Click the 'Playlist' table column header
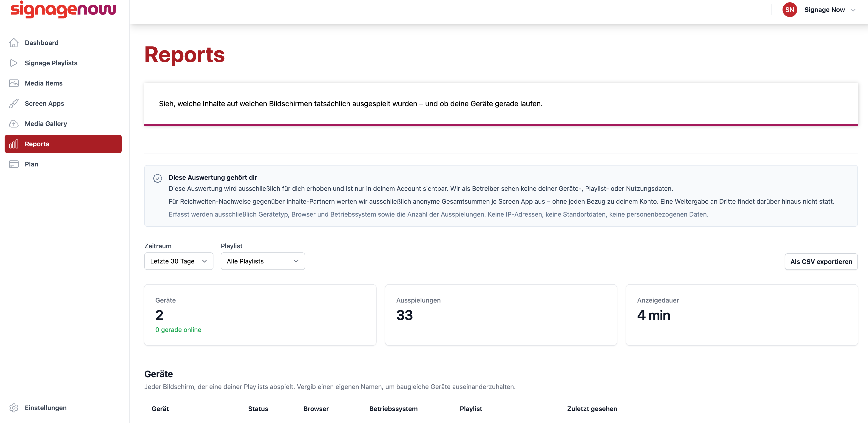 tap(471, 409)
